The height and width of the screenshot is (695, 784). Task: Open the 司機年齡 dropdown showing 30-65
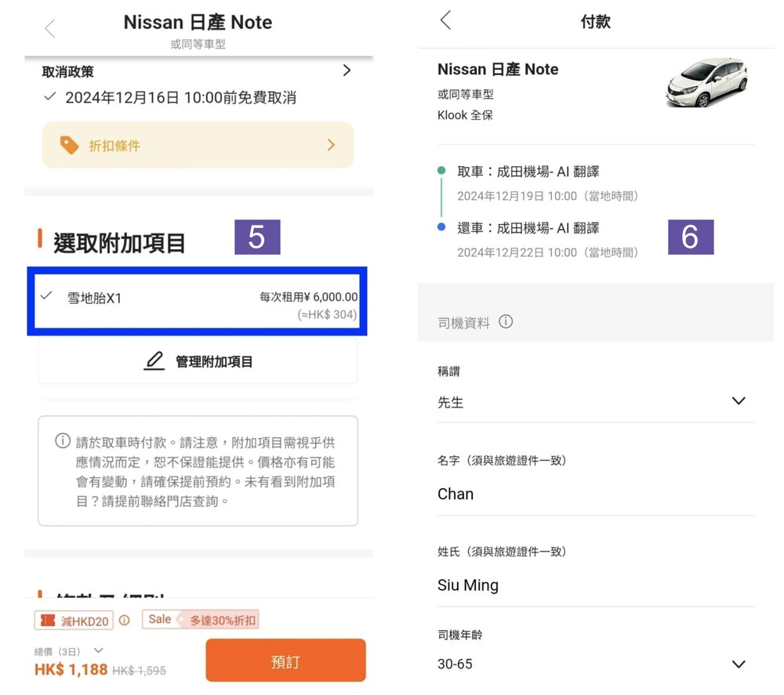pyautogui.click(x=739, y=663)
